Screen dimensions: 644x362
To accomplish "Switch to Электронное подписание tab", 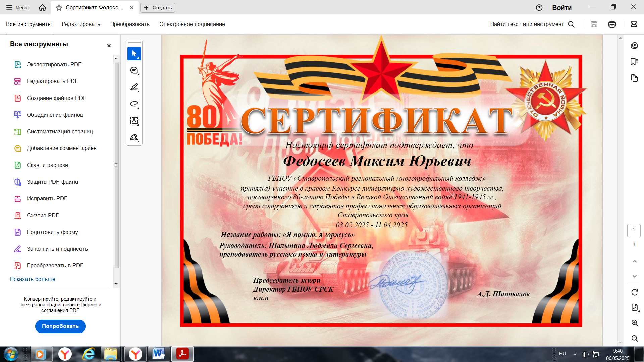I will pos(192,24).
